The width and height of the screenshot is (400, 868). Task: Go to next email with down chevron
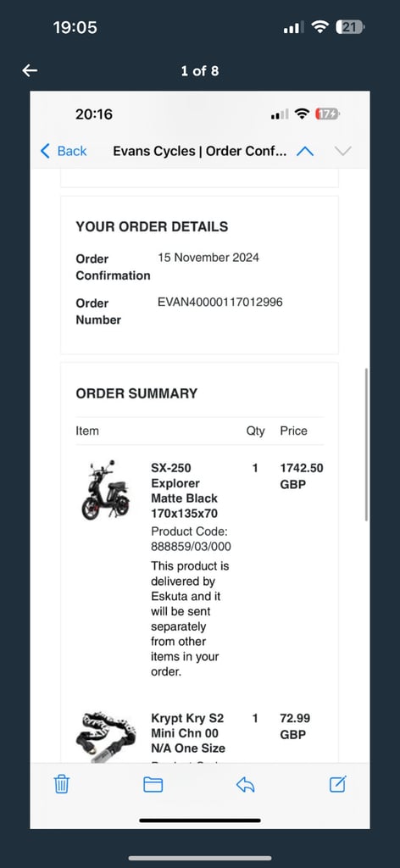coord(343,151)
